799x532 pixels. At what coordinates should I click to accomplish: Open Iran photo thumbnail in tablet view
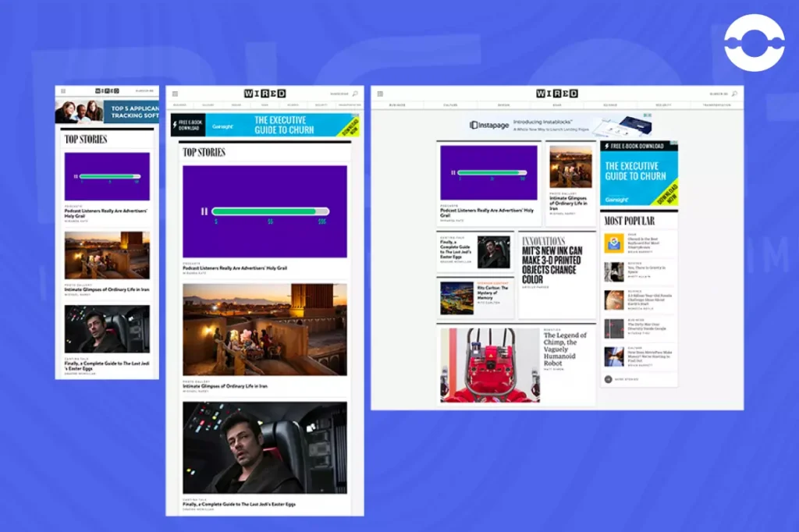pos(265,330)
